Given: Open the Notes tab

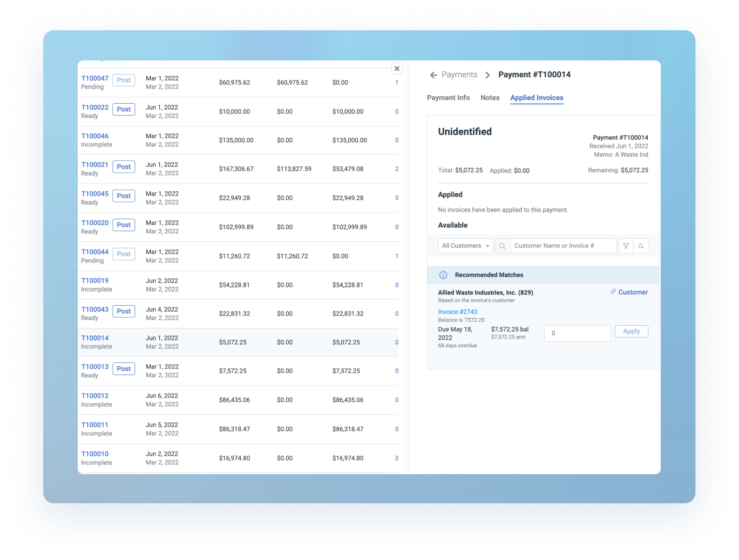Looking at the screenshot, I should [490, 98].
